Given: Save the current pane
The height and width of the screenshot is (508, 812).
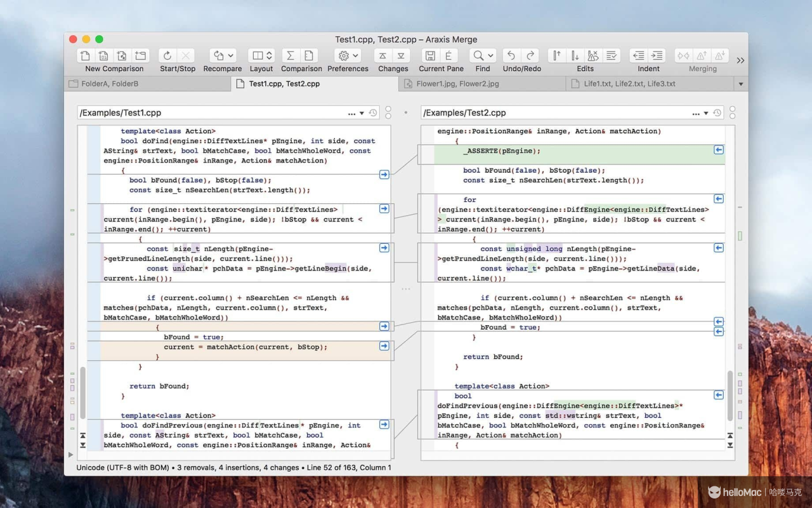Looking at the screenshot, I should 430,56.
